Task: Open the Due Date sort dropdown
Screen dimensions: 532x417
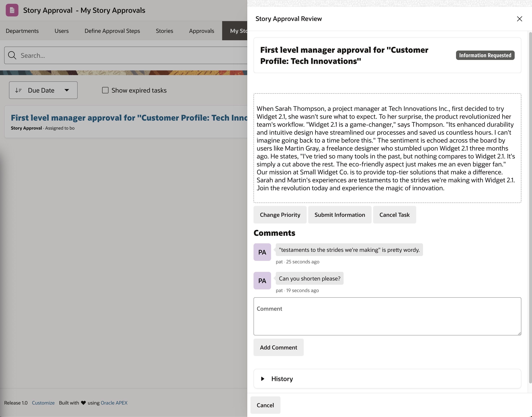Action: coord(67,90)
